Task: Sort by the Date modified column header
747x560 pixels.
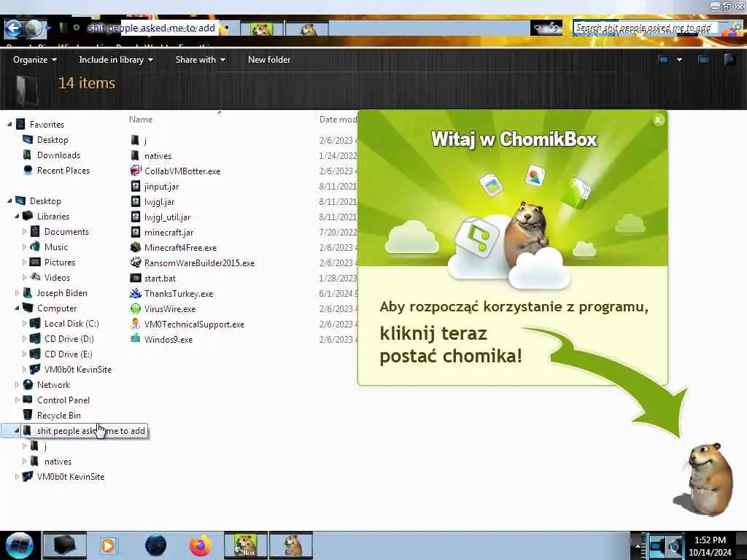Action: (x=338, y=120)
